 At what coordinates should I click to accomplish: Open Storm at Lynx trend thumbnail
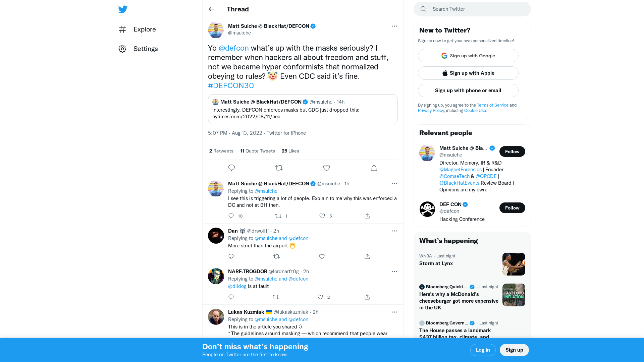click(x=514, y=264)
